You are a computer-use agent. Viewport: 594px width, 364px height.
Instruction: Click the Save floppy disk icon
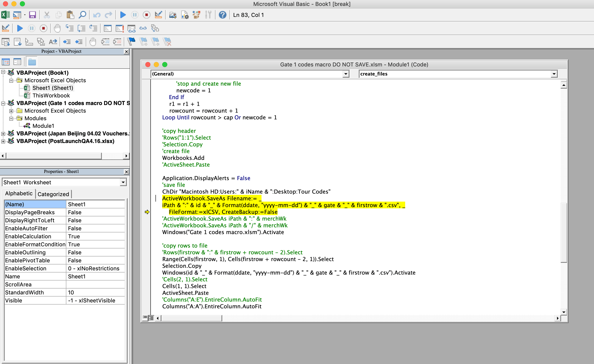(x=32, y=15)
